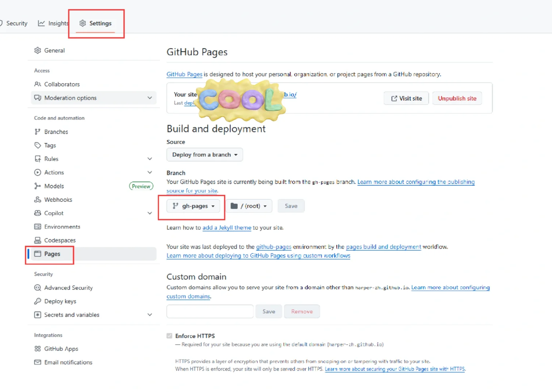Open the / (root) folder dropdown
The height and width of the screenshot is (392, 552).
point(249,206)
